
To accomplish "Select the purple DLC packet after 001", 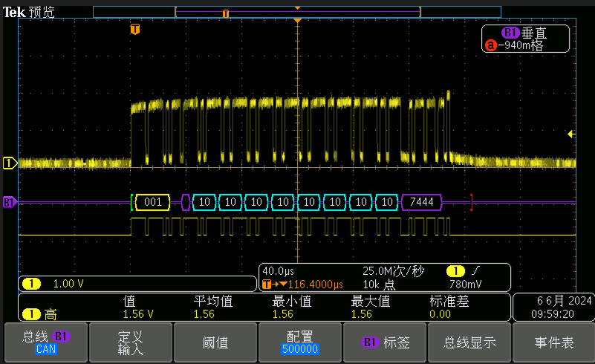I will tap(186, 202).
